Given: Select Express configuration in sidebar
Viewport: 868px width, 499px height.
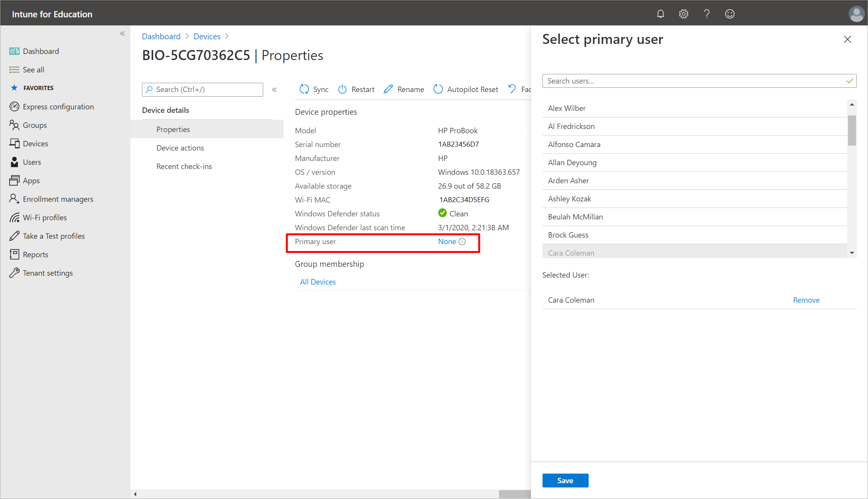Looking at the screenshot, I should tap(58, 107).
